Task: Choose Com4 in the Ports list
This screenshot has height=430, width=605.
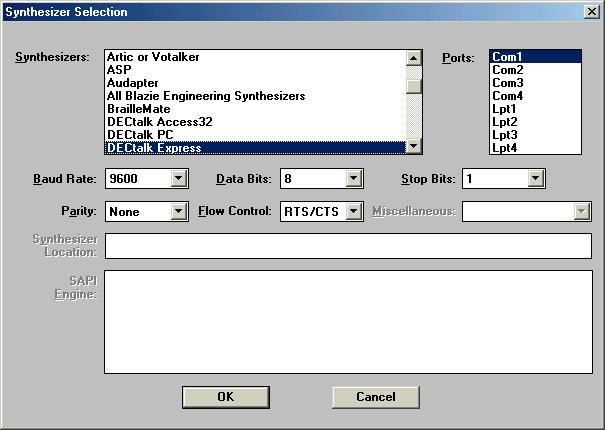Action: click(x=535, y=96)
